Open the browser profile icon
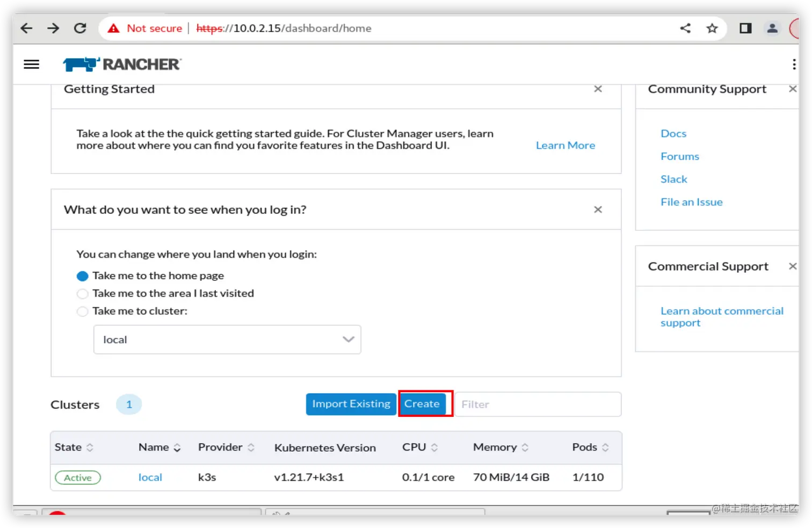 772,28
